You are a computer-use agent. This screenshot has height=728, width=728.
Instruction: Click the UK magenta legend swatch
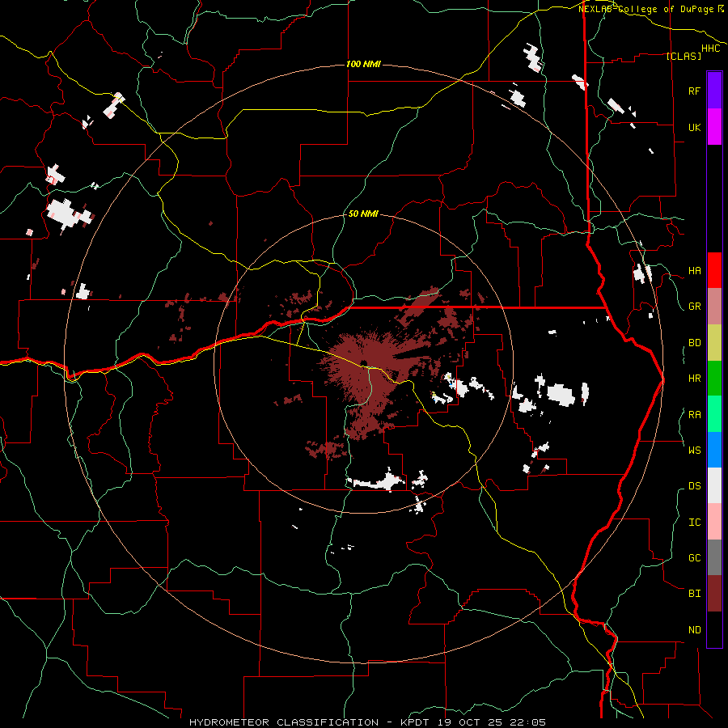coord(714,127)
